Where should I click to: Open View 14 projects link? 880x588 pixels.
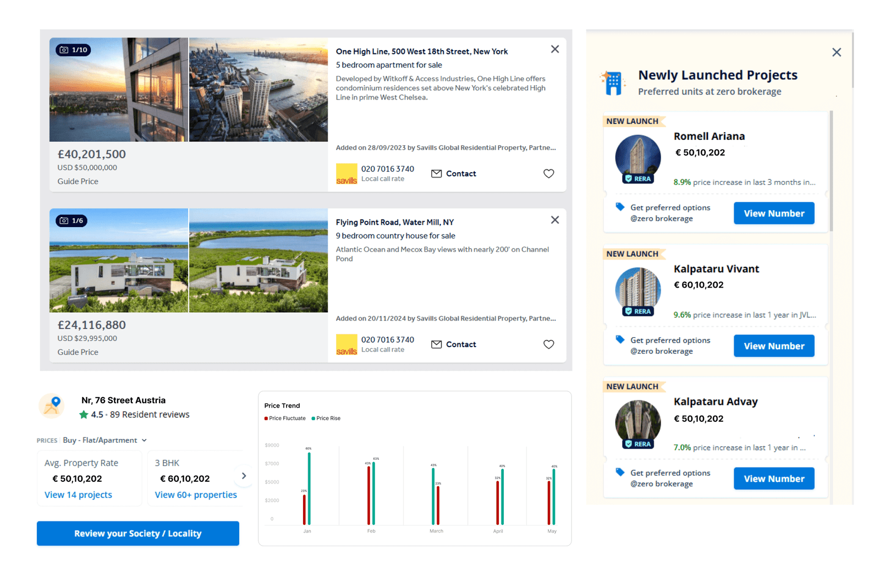pos(78,494)
